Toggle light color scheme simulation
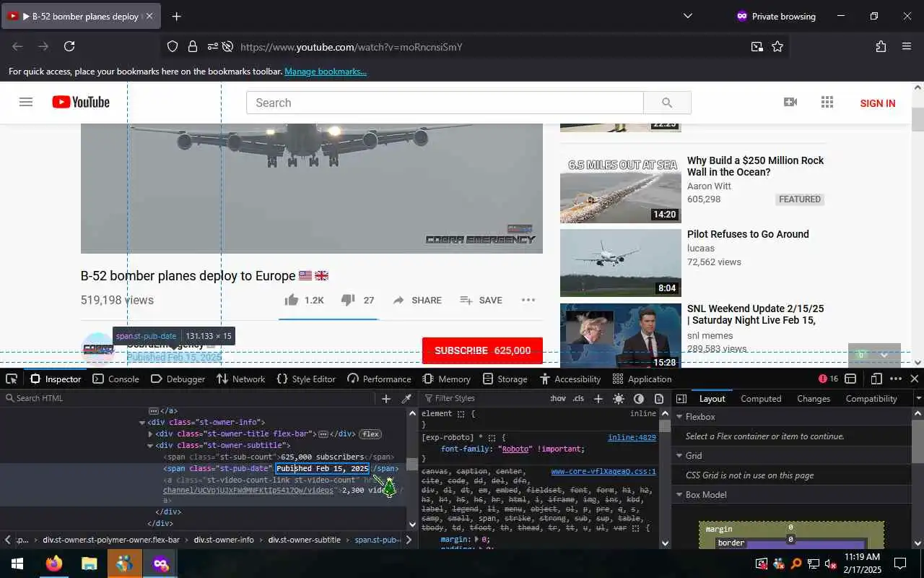 tap(619, 398)
